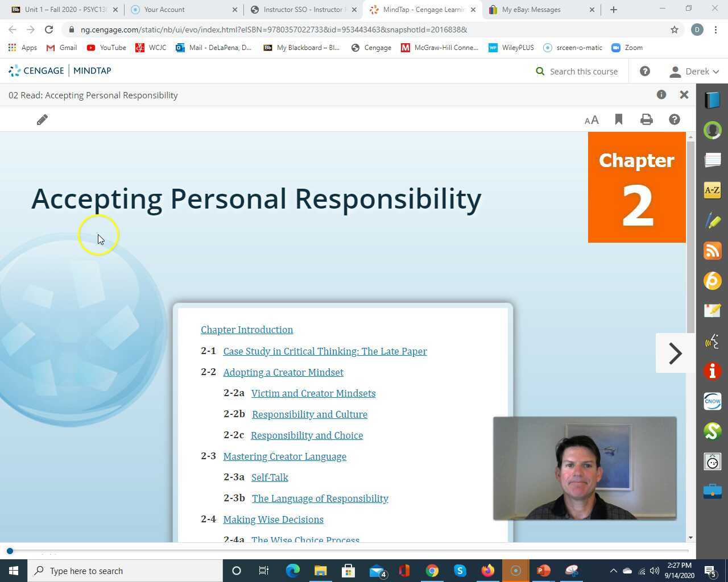Click the info icon beside the reading title
This screenshot has height=582, width=728.
coord(661,95)
